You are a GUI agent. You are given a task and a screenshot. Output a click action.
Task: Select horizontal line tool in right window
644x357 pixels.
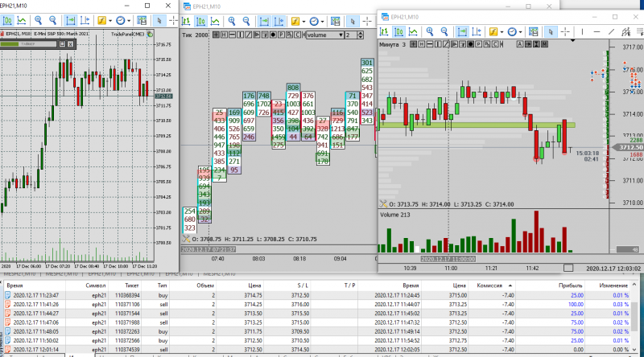[597, 31]
